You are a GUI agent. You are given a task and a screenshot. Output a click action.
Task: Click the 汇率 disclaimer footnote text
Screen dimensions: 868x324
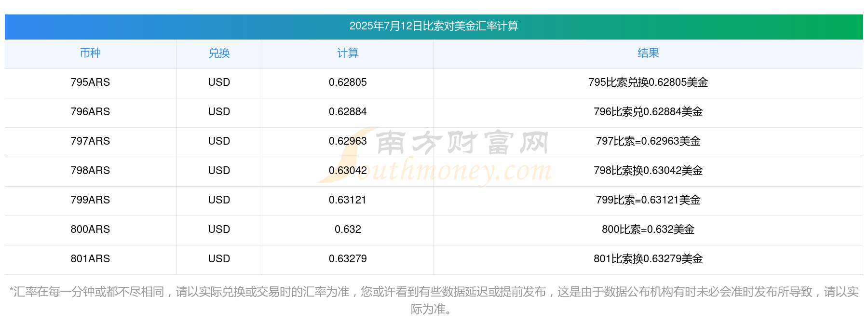434,300
